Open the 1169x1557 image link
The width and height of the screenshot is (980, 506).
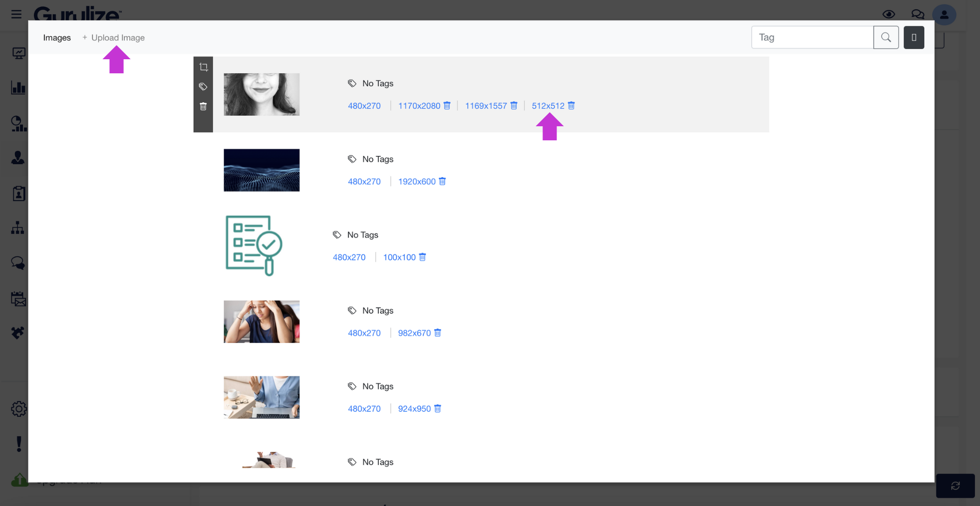(x=486, y=105)
